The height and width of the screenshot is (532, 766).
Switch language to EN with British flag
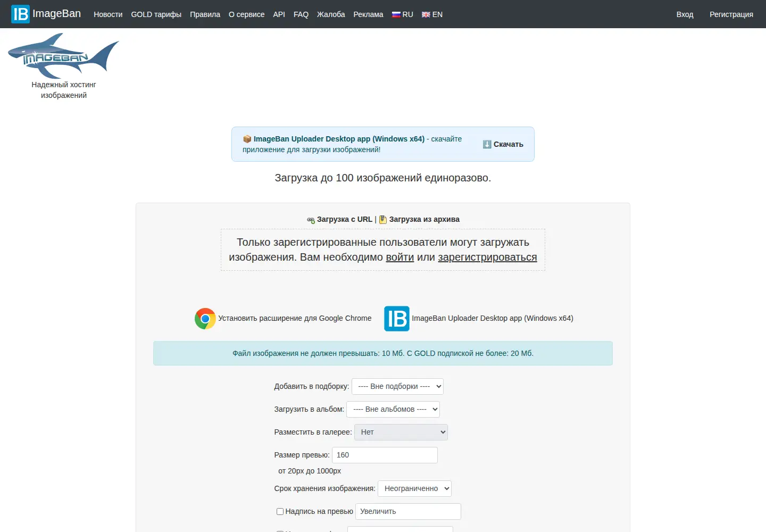coord(432,14)
